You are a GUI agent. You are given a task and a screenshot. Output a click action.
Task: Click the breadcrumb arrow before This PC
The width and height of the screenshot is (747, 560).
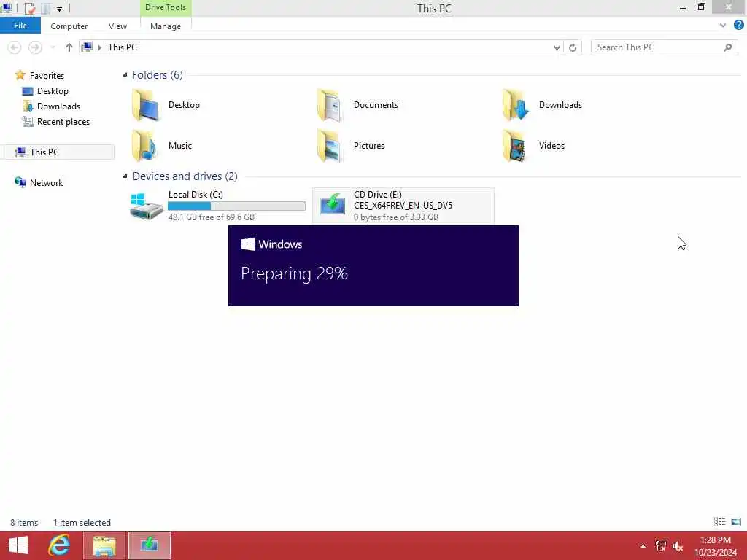pos(99,47)
